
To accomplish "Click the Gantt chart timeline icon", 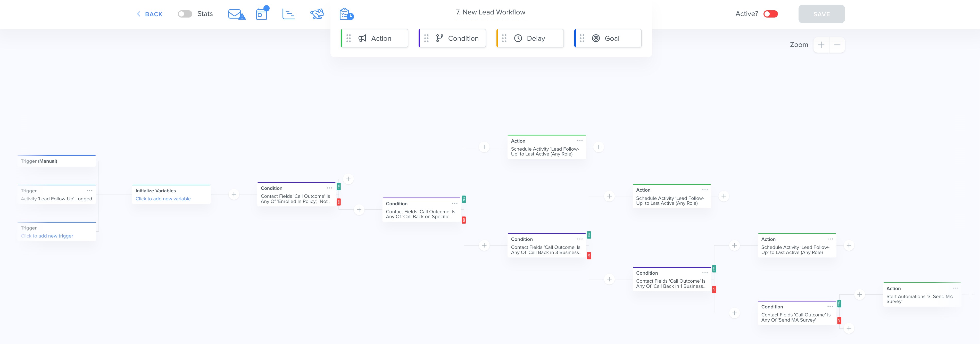I will (288, 14).
